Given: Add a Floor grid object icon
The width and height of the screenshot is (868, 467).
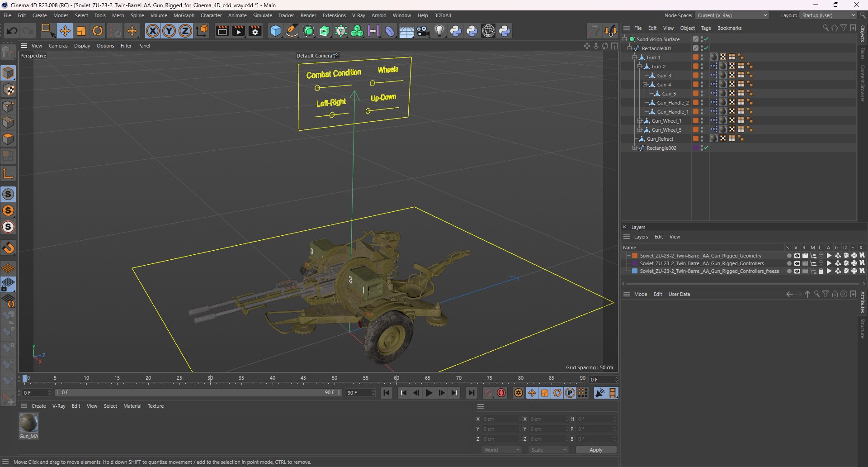Looking at the screenshot, I should point(406,31).
